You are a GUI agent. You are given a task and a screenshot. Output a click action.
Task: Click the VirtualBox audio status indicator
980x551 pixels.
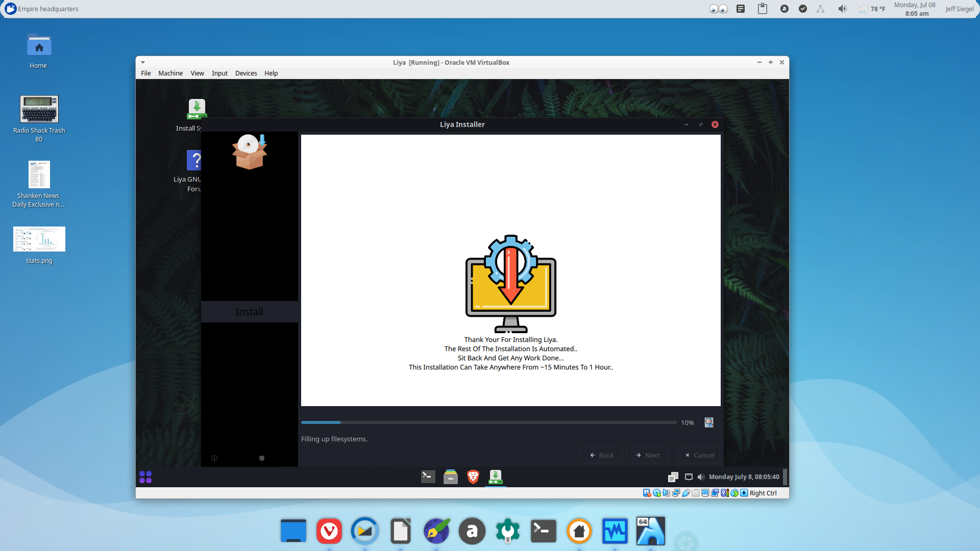tap(666, 493)
